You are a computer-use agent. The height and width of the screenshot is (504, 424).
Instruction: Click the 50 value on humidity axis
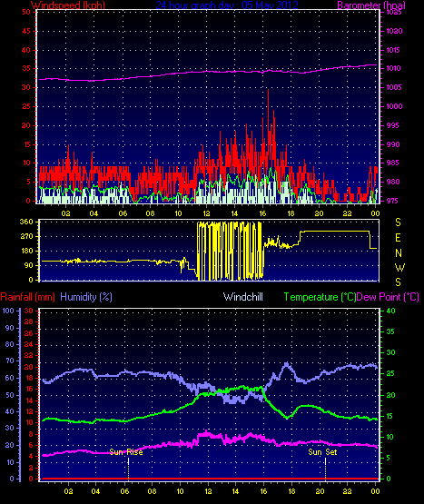[x=10, y=395]
